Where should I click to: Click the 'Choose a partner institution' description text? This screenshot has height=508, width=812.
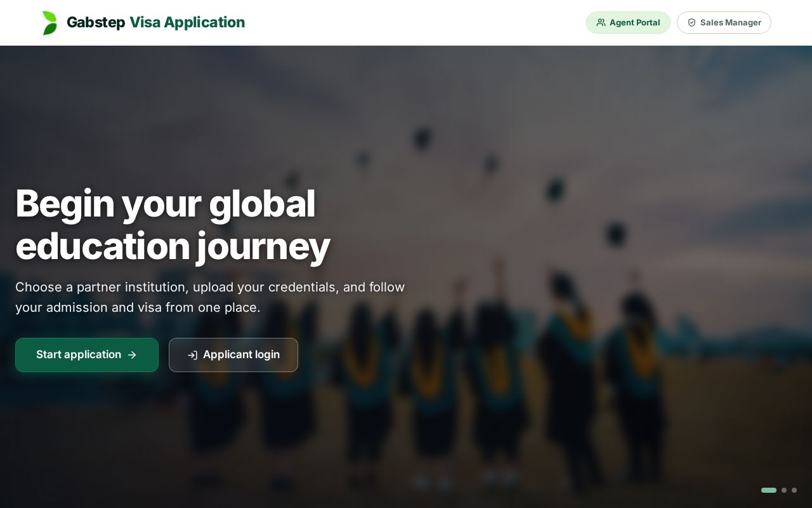210,297
